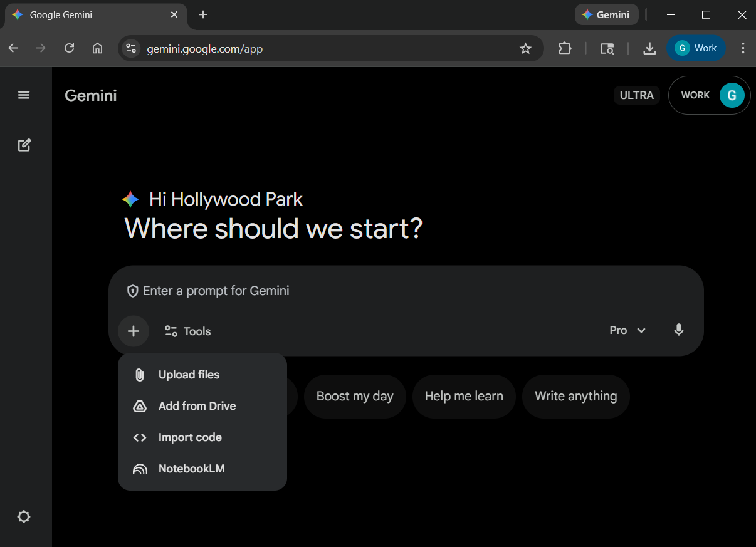
Task: Click the Gemini sparkle star icon
Action: tap(130, 200)
